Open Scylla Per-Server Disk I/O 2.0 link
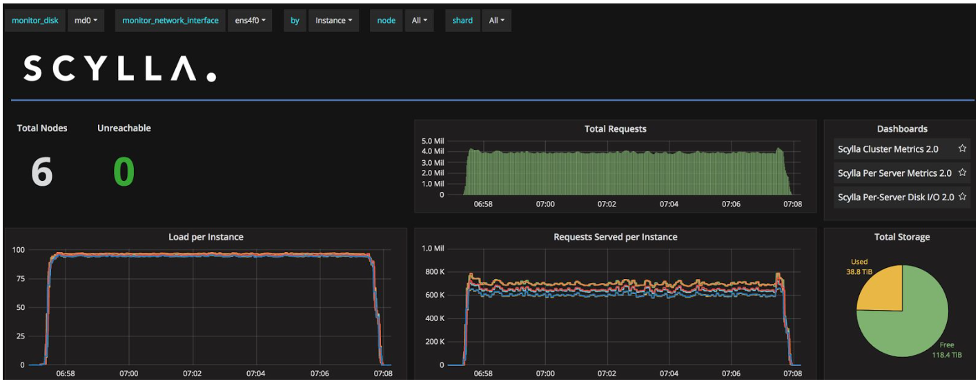980x386 pixels. (x=896, y=197)
